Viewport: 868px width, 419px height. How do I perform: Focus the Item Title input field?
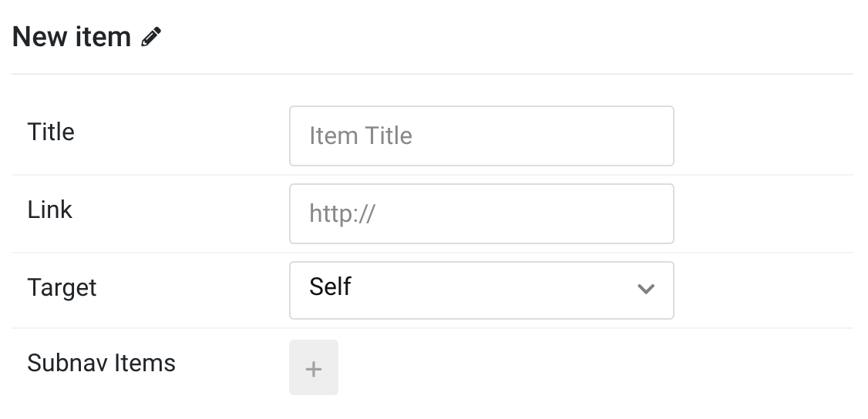coord(481,136)
